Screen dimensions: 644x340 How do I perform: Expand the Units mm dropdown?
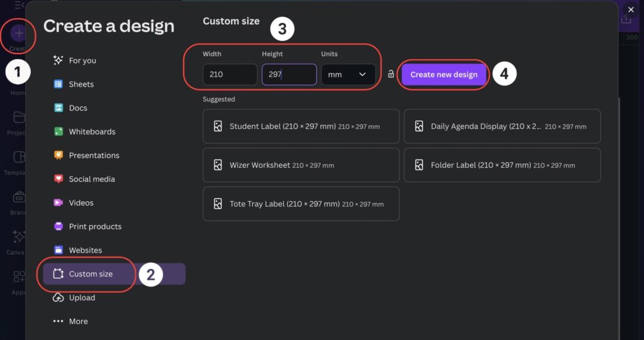click(348, 74)
